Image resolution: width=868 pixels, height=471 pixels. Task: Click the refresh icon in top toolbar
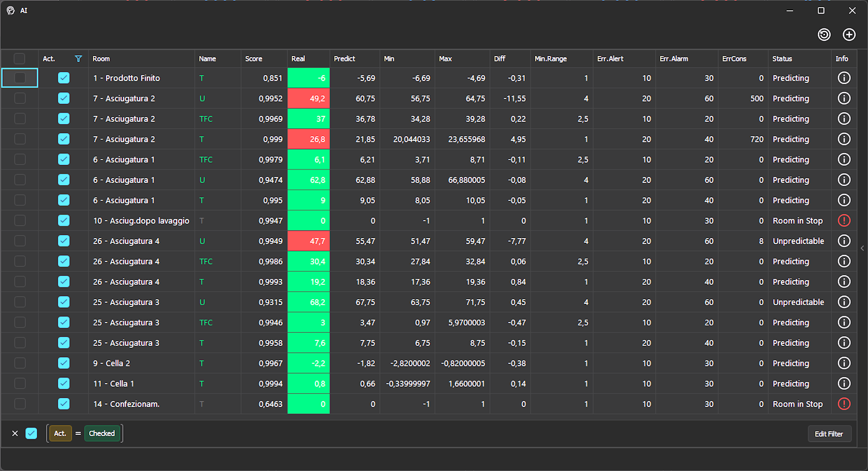pos(824,35)
